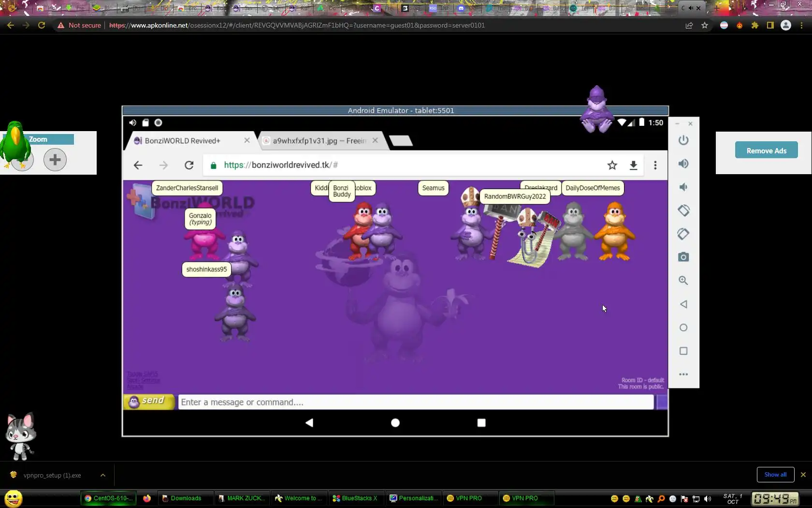Close the a9whxfxfp1v31.jpg tab
This screenshot has width=812, height=508.
pyautogui.click(x=375, y=140)
